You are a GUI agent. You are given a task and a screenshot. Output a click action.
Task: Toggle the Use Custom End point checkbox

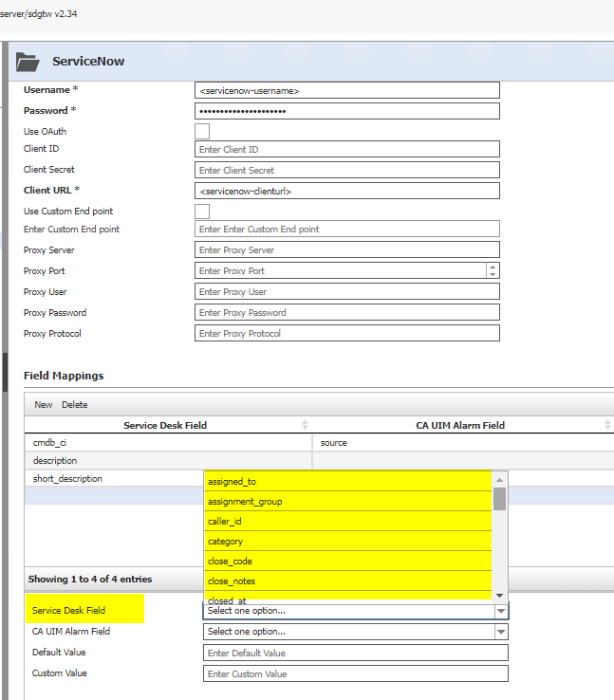tap(202, 211)
